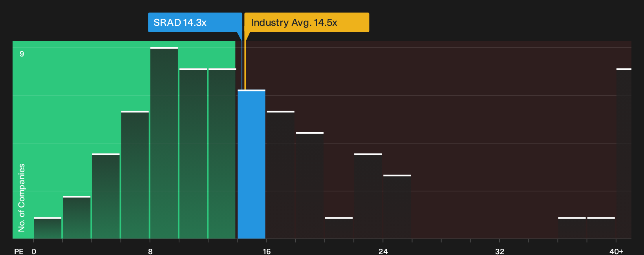Click the blue SRAD 14.3x label
The width and height of the screenshot is (644, 255).
pyautogui.click(x=195, y=22)
